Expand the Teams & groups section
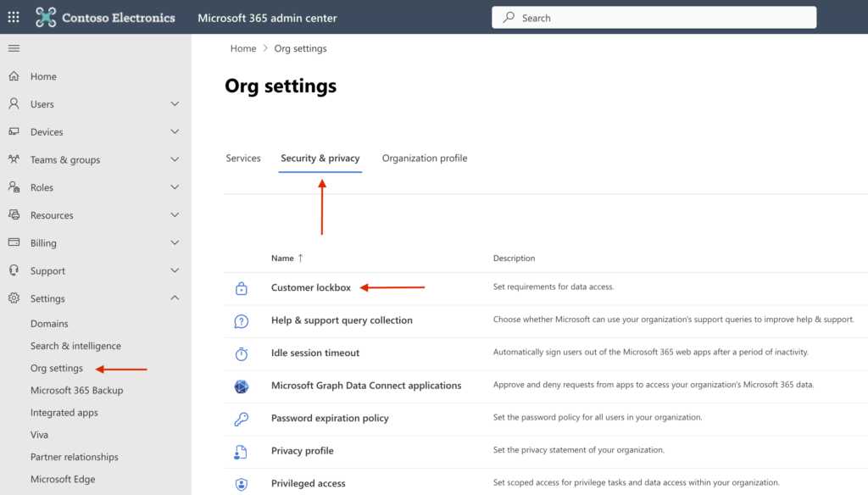The width and height of the screenshot is (868, 495). [175, 159]
